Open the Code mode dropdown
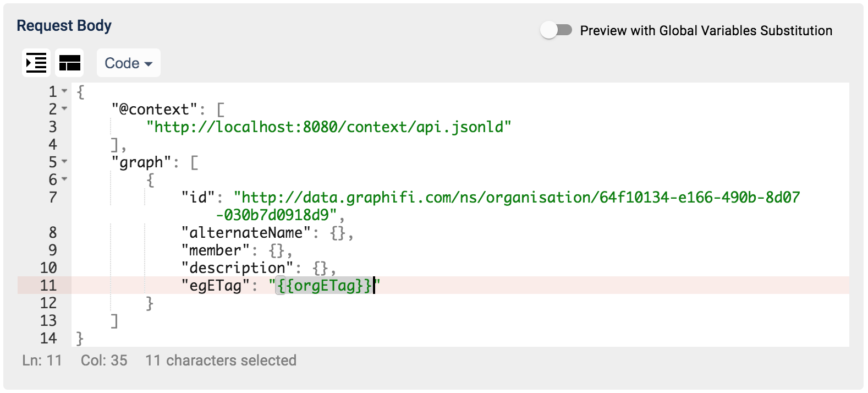Viewport: 868px width, 393px height. point(129,63)
